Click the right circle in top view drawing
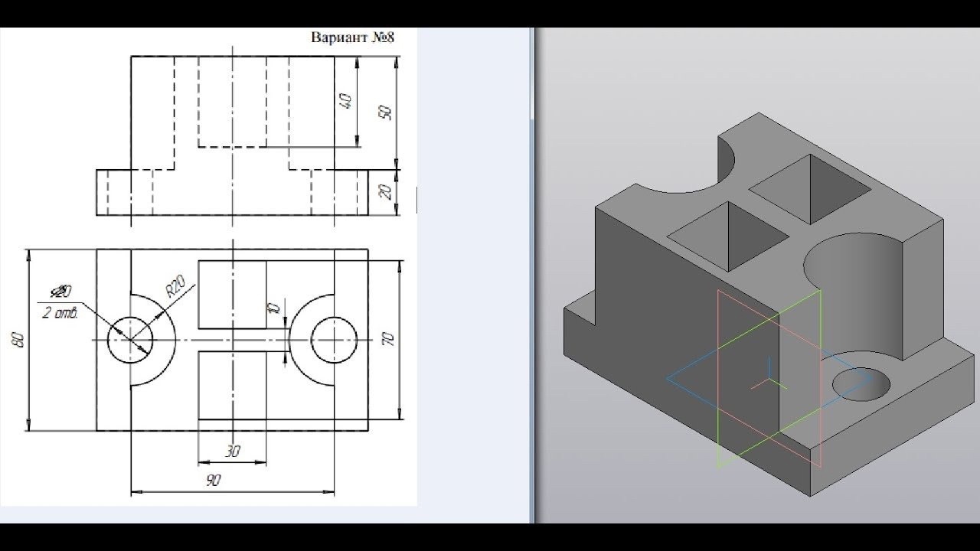 335,340
